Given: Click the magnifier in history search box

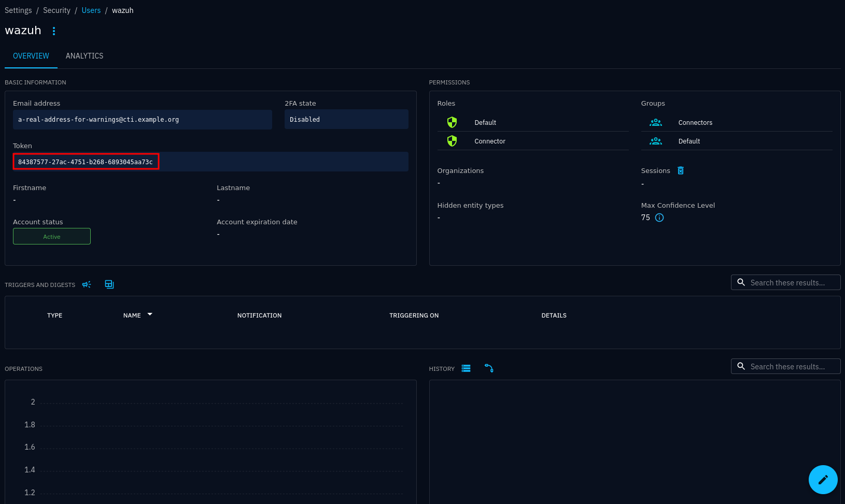Looking at the screenshot, I should (x=741, y=366).
